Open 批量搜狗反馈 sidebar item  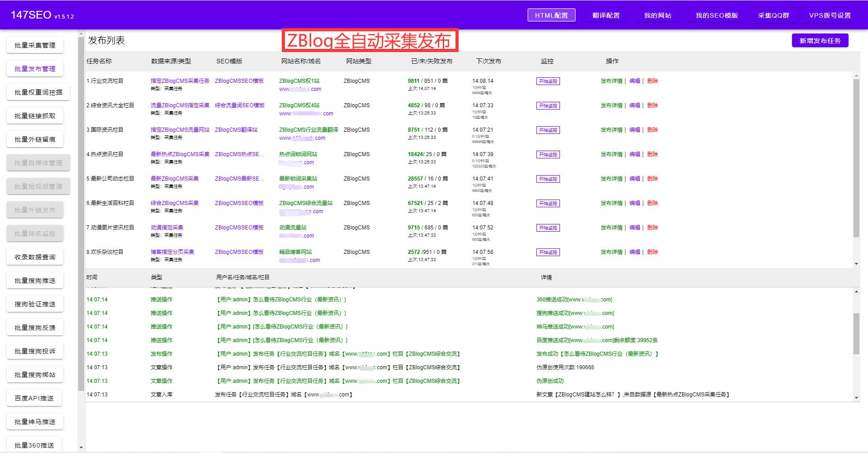click(35, 328)
